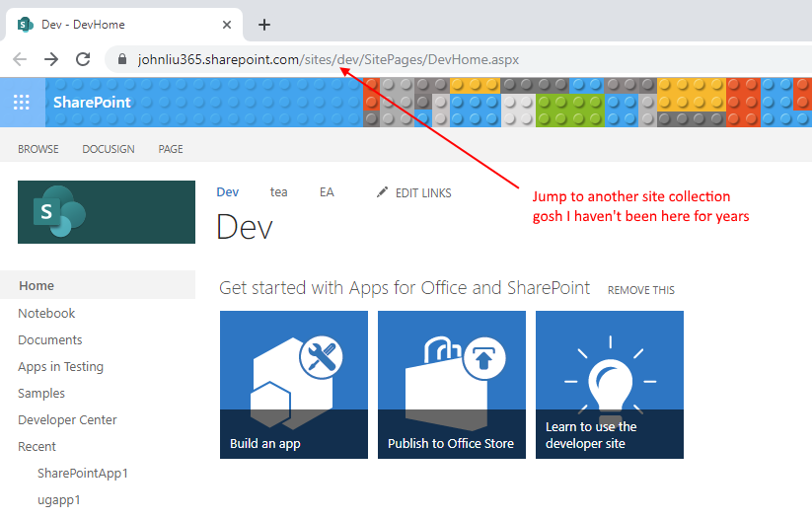The width and height of the screenshot is (812, 519).
Task: Click the Remove This link
Action: point(641,290)
